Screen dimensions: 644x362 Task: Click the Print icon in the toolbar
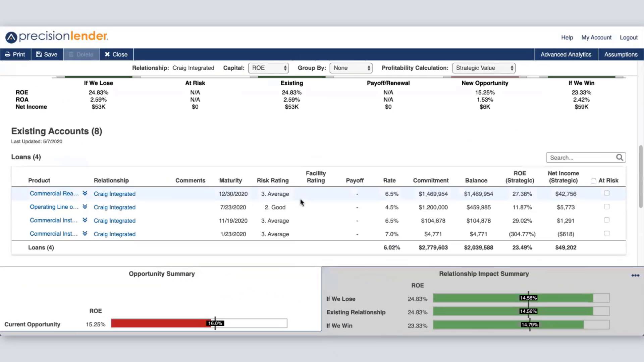point(7,54)
